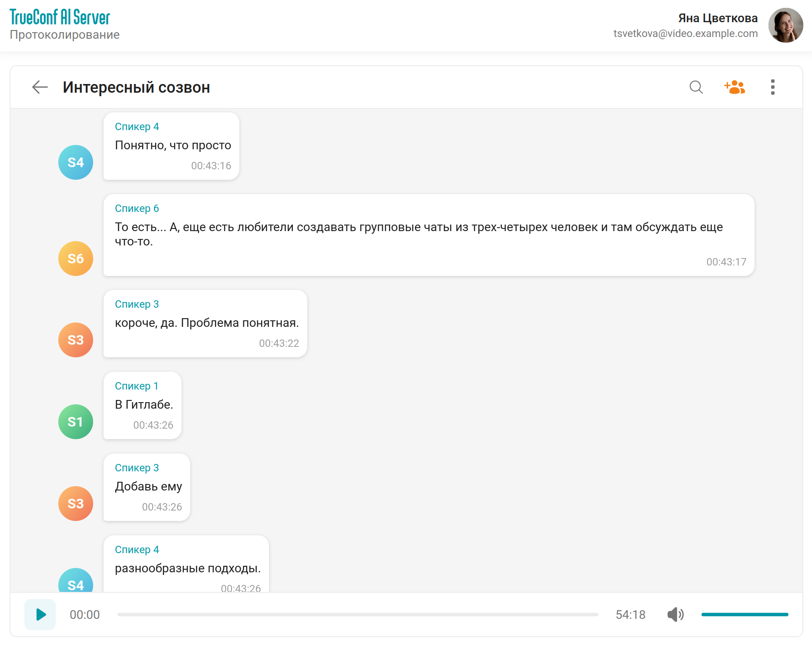812x645 pixels.
Task: Open the three-dot more options menu
Action: click(773, 87)
